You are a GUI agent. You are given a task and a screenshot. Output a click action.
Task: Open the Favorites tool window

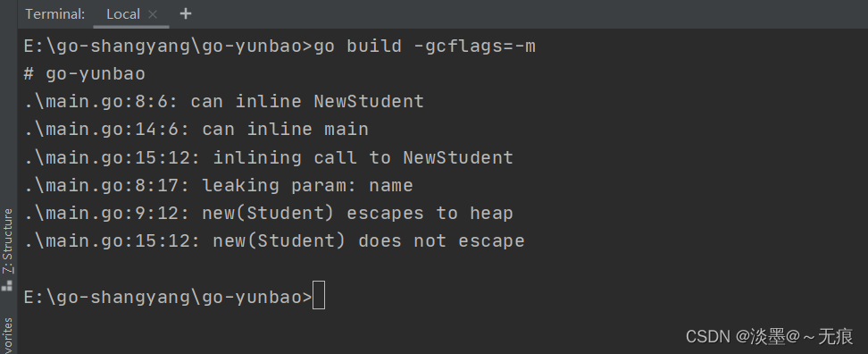(8, 336)
